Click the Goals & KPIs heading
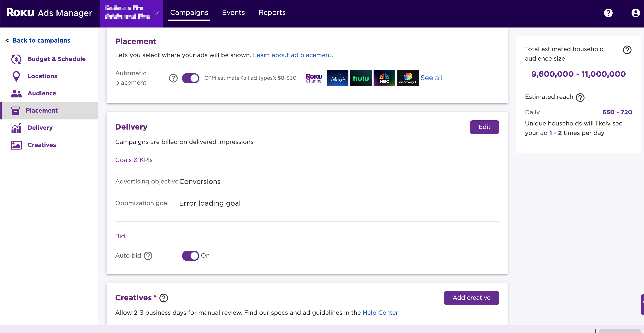 tap(134, 160)
